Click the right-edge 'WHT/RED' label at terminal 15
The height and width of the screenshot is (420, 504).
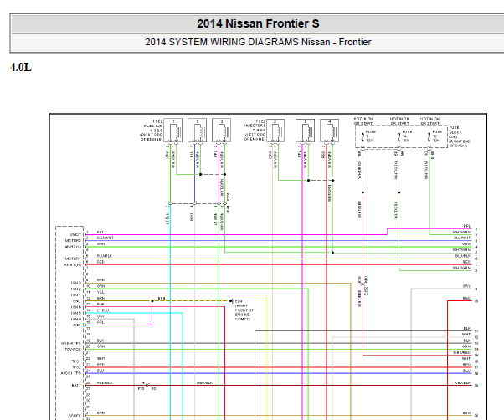(462, 352)
